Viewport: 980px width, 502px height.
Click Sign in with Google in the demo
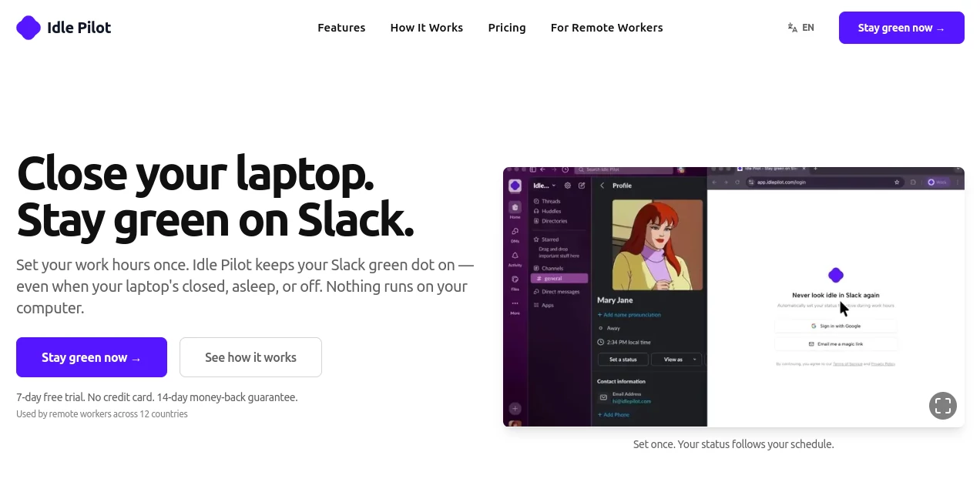(x=836, y=326)
